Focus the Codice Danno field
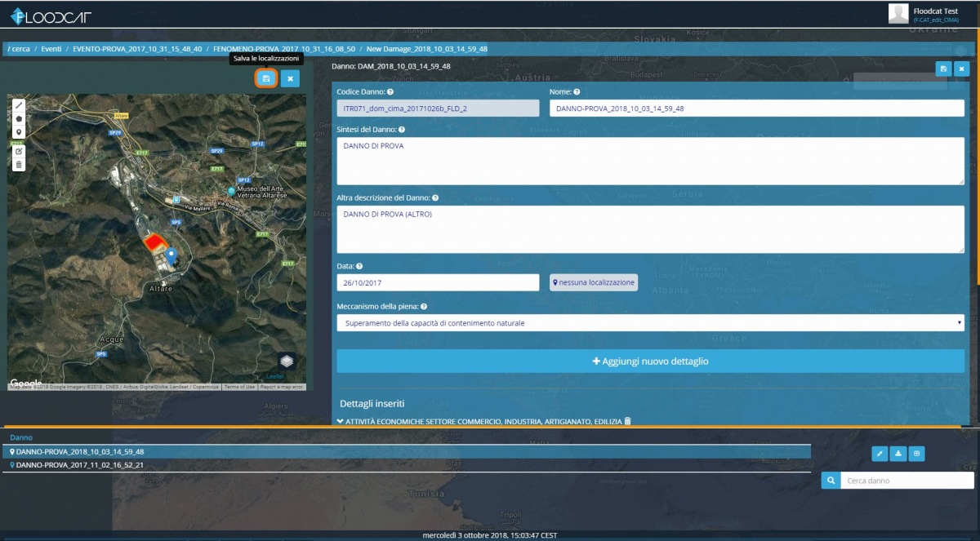Screen dimensions: 980x541 click(x=438, y=109)
